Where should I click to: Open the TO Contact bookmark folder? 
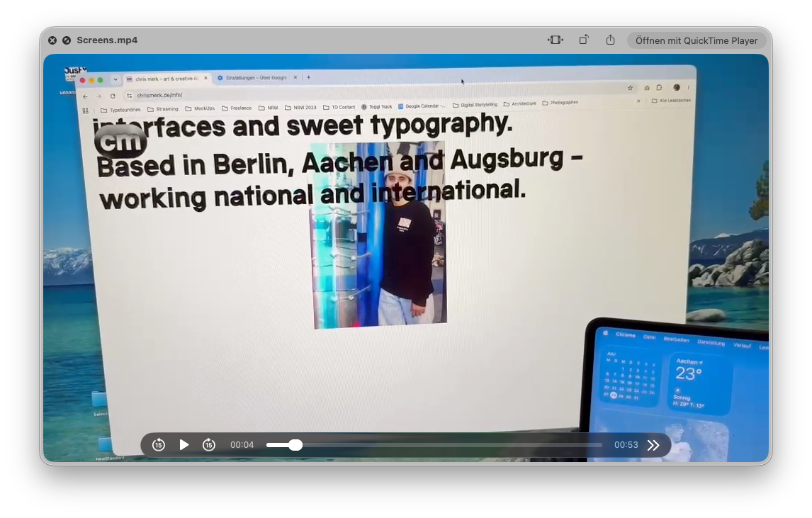point(339,107)
